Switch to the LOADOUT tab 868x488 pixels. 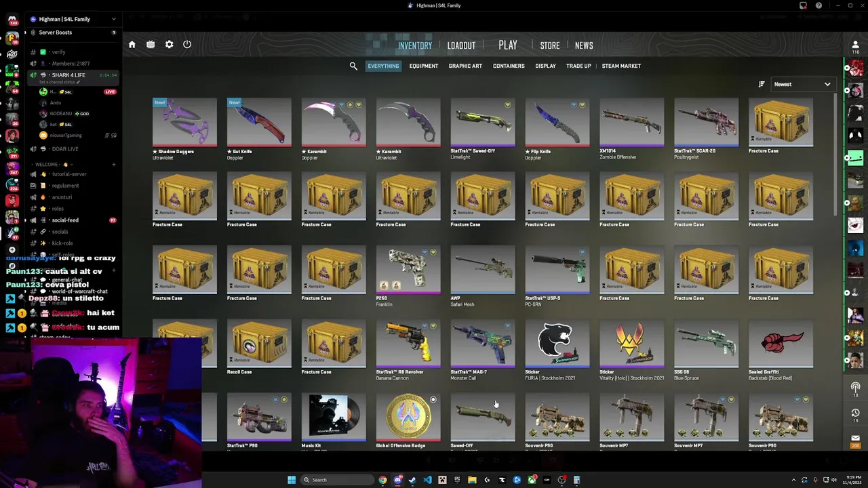(x=461, y=45)
